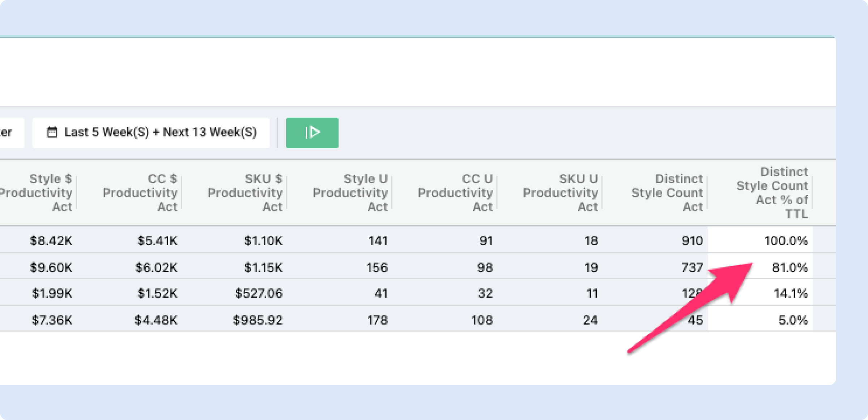Select the 98 CC U cell

pos(485,268)
